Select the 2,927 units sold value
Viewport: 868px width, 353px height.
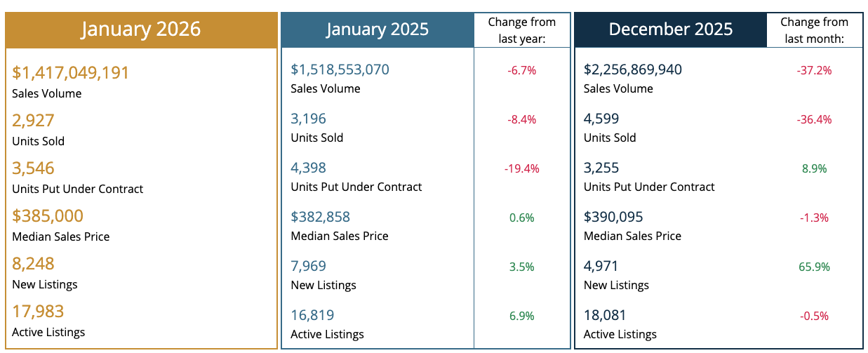pos(33,121)
